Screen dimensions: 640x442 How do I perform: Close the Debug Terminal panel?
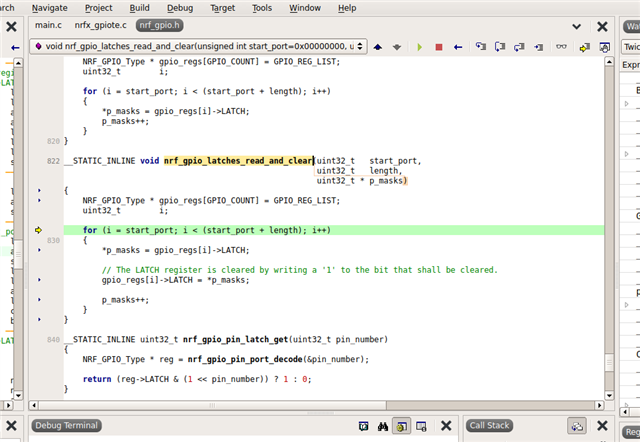pos(446,426)
